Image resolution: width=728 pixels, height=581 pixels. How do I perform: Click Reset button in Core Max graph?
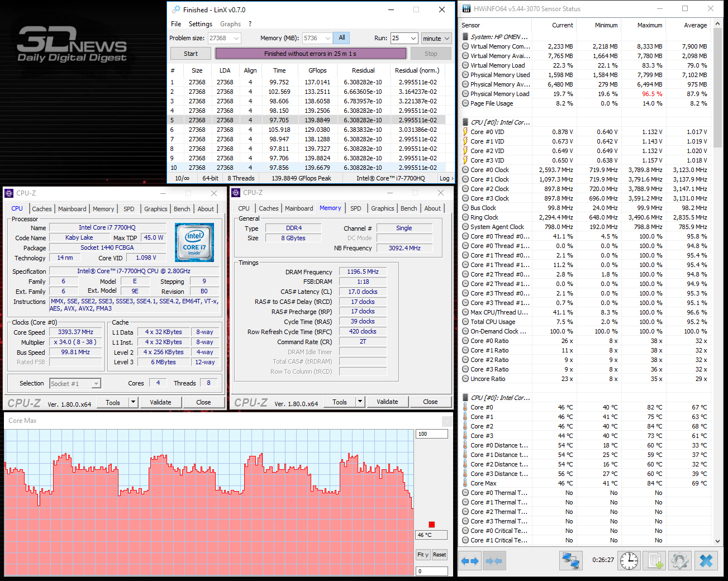(440, 555)
